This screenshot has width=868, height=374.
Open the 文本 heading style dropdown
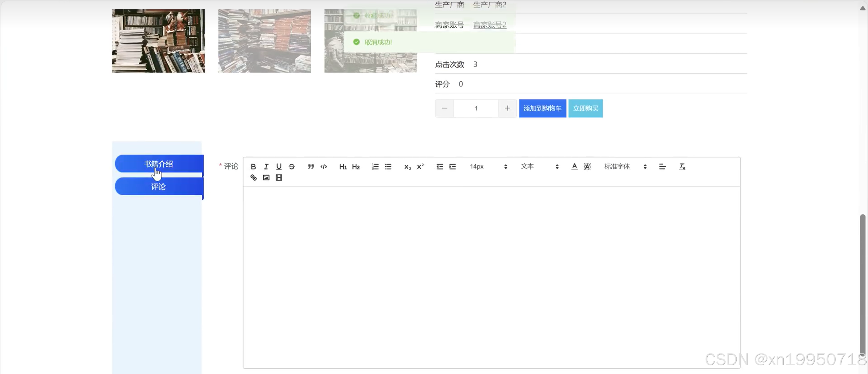540,167
